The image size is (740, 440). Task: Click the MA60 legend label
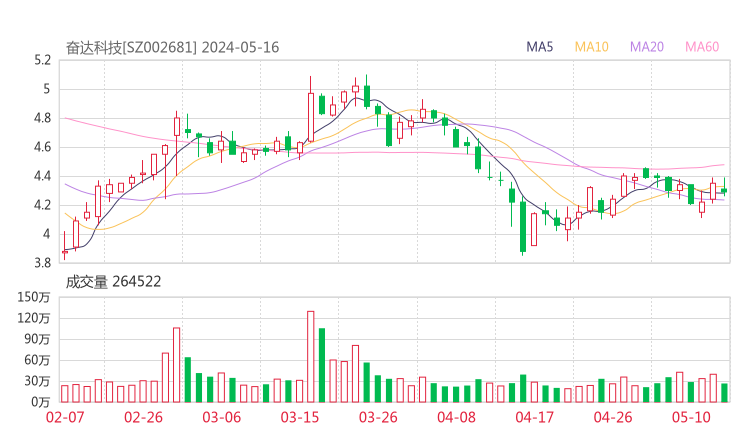coord(702,47)
